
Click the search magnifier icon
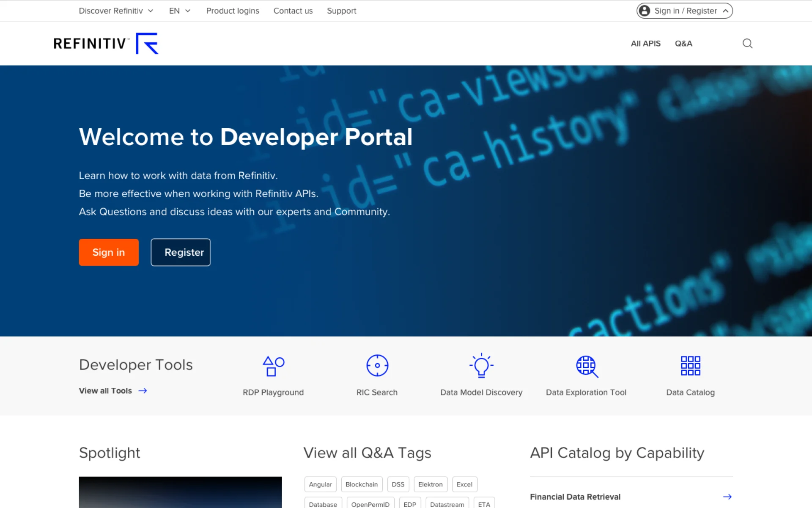point(747,43)
